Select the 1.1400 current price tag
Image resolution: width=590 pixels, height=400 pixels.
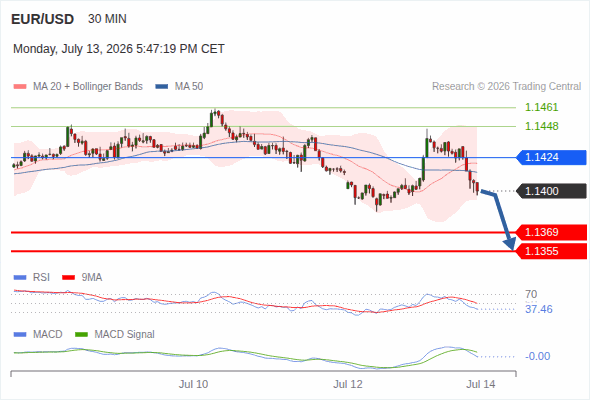(552, 191)
